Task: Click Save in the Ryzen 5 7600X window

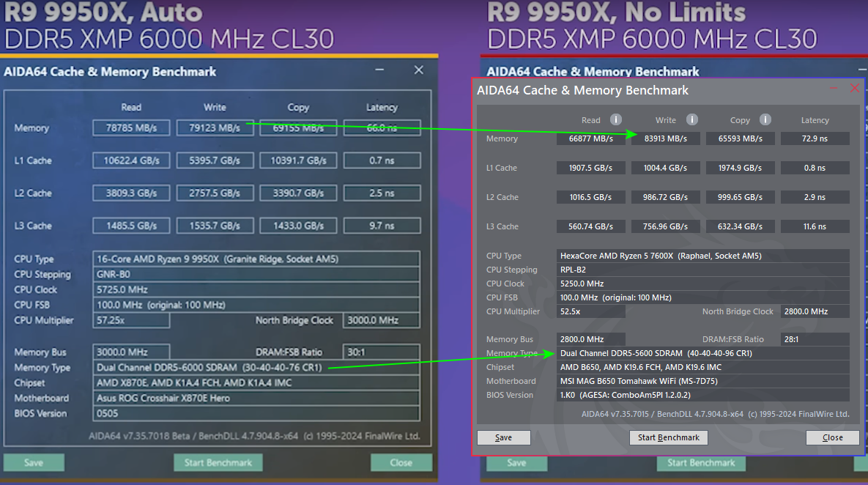Action: (x=504, y=437)
